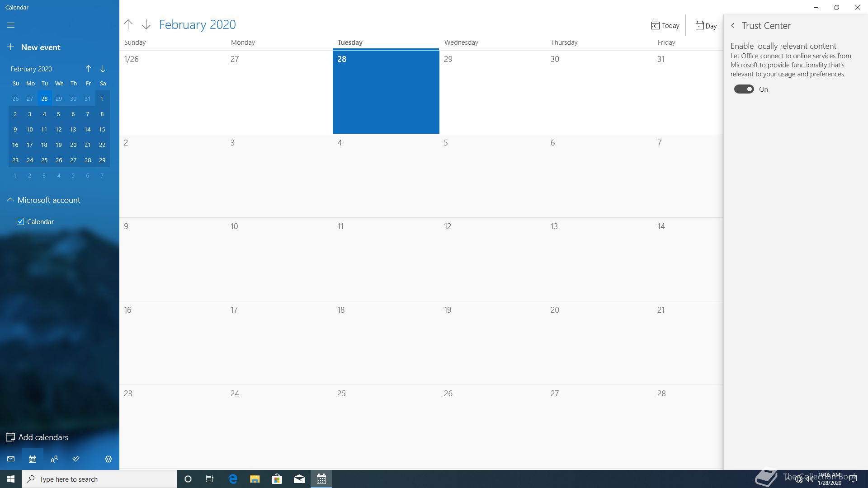
Task: Go to previous month using main up arrow
Action: click(128, 24)
